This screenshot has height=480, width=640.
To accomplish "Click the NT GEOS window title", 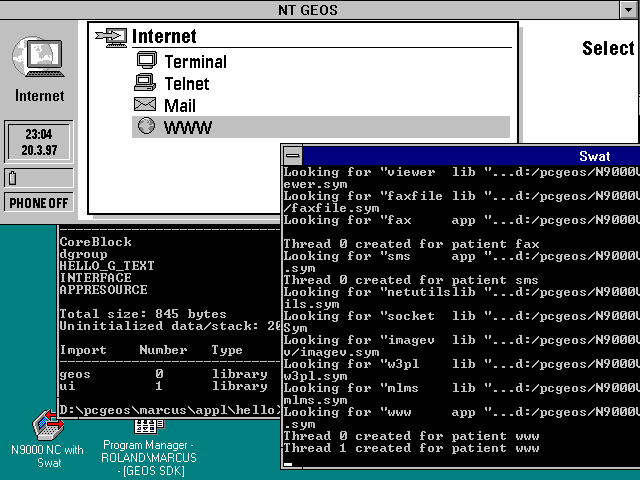I will 308,10.
